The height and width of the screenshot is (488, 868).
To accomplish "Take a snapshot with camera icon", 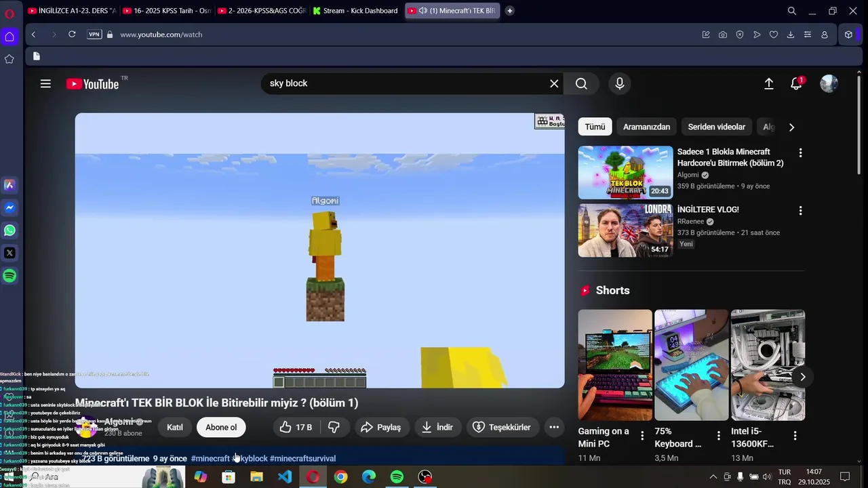I will (x=723, y=35).
